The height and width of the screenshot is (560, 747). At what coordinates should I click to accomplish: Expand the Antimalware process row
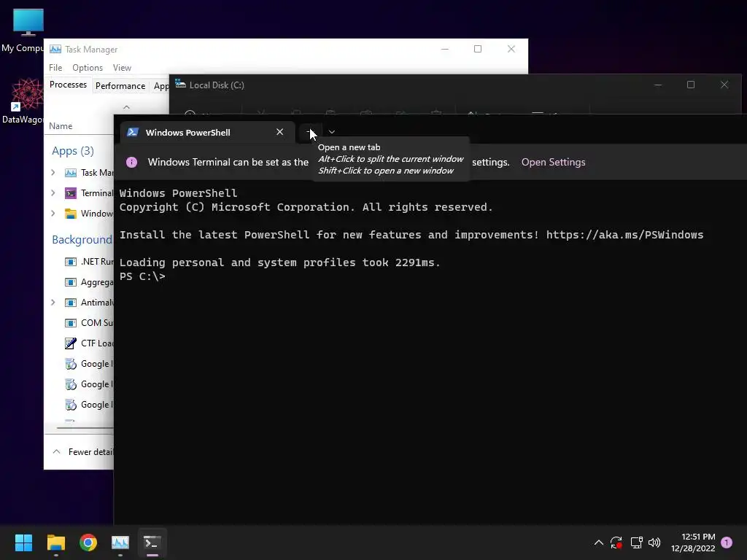53,303
